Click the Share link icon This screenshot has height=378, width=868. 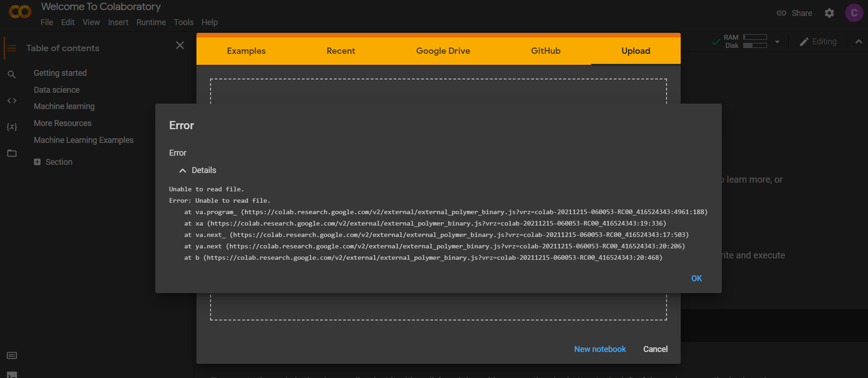coord(781,13)
